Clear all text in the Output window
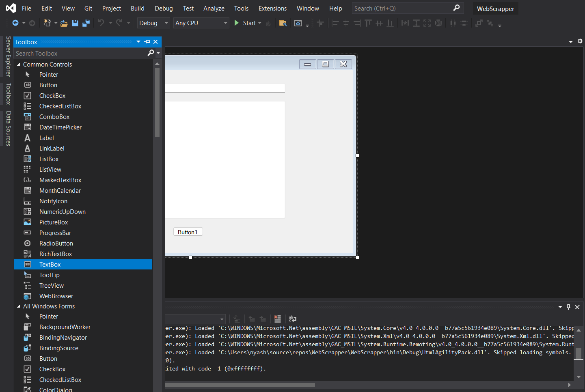 [277, 319]
